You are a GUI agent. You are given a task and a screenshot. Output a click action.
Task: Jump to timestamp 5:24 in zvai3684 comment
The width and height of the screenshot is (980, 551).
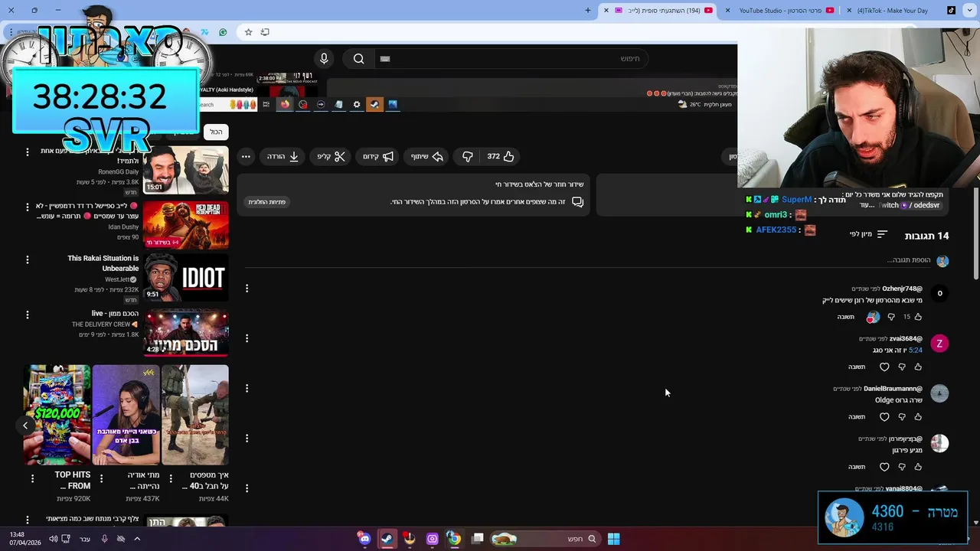(915, 350)
